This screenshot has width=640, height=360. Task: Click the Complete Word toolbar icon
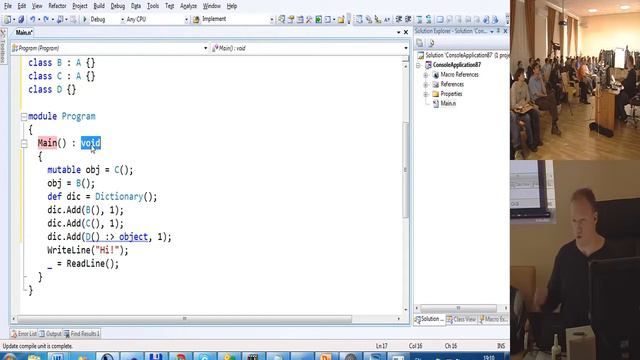tap(387, 19)
